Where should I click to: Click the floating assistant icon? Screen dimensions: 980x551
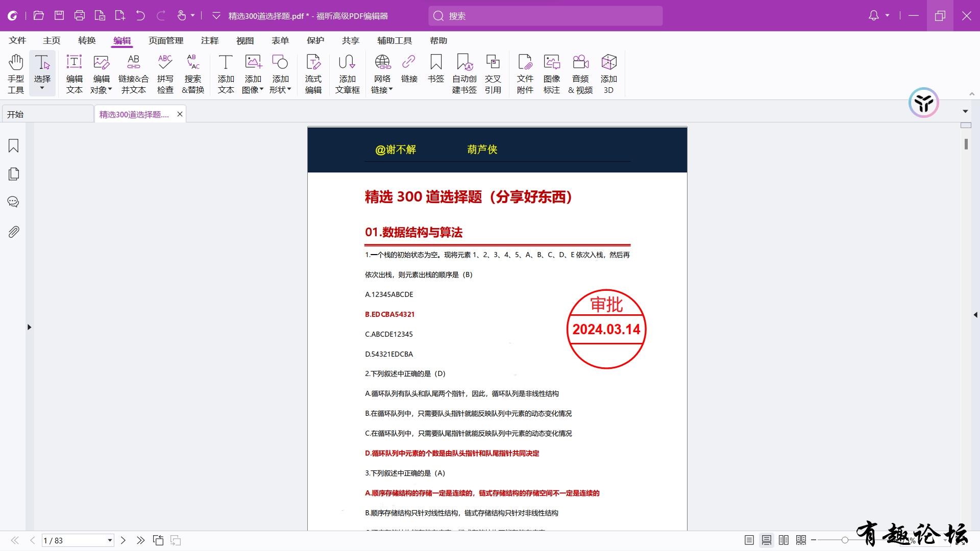924,103
